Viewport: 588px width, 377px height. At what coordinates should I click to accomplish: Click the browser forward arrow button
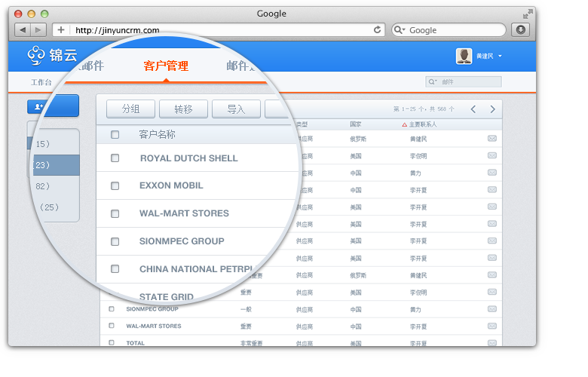[39, 30]
